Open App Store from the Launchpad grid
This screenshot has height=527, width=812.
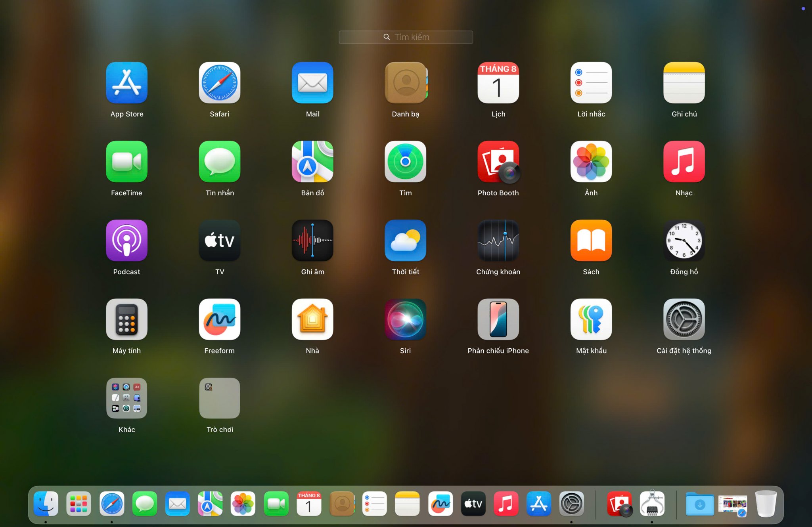[x=126, y=83]
